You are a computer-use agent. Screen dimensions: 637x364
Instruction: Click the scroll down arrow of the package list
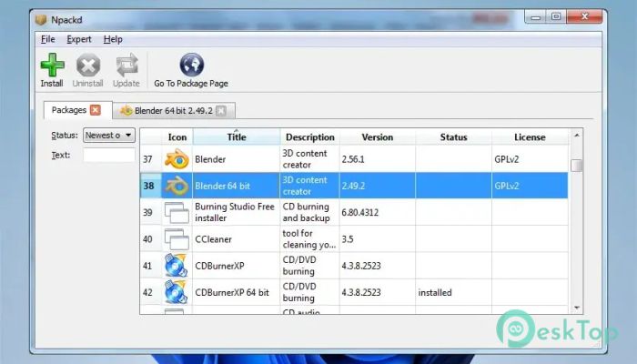click(x=576, y=308)
